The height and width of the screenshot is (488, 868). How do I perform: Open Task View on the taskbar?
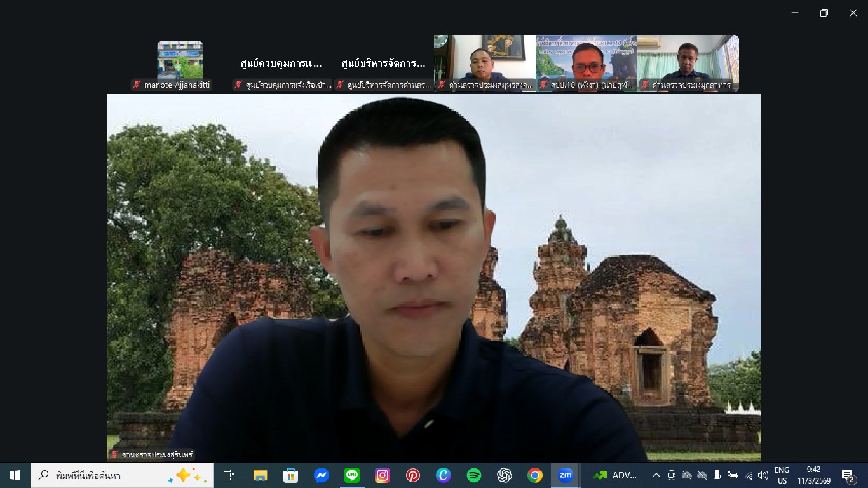coord(228,475)
